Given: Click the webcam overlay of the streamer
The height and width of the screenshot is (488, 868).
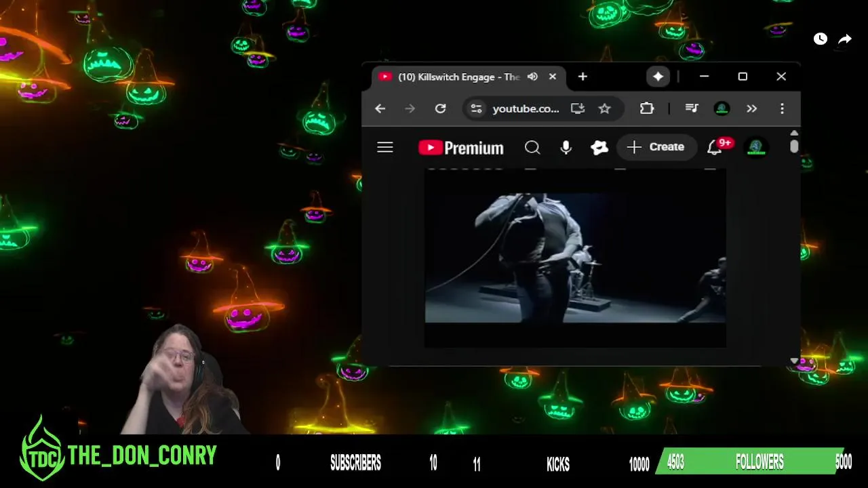Looking at the screenshot, I should pyautogui.click(x=182, y=381).
